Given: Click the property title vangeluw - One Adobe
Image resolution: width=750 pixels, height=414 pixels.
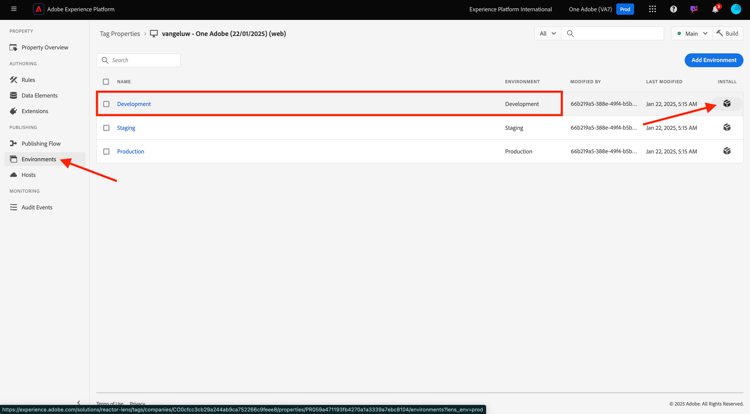Looking at the screenshot, I should (x=224, y=33).
